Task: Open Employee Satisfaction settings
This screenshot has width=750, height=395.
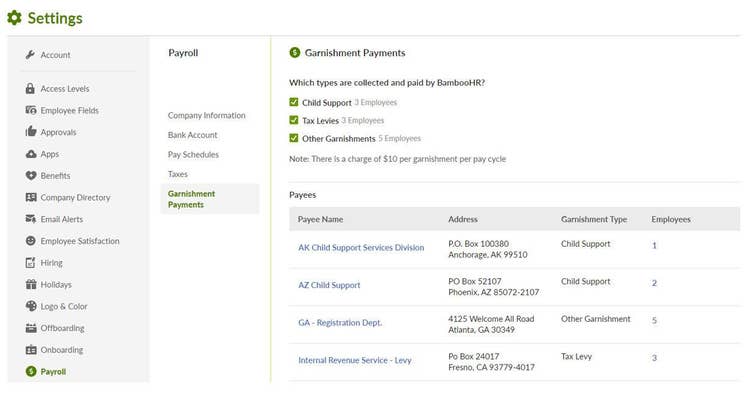Action: click(x=80, y=241)
